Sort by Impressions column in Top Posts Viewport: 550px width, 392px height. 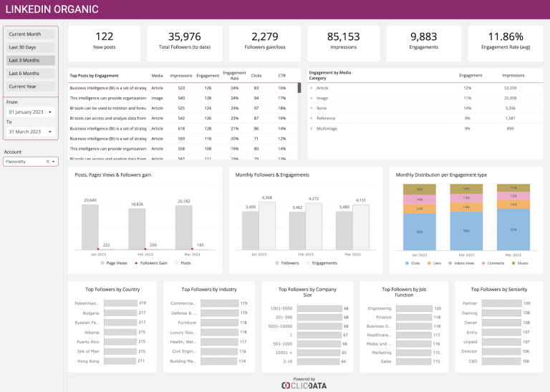[180, 75]
